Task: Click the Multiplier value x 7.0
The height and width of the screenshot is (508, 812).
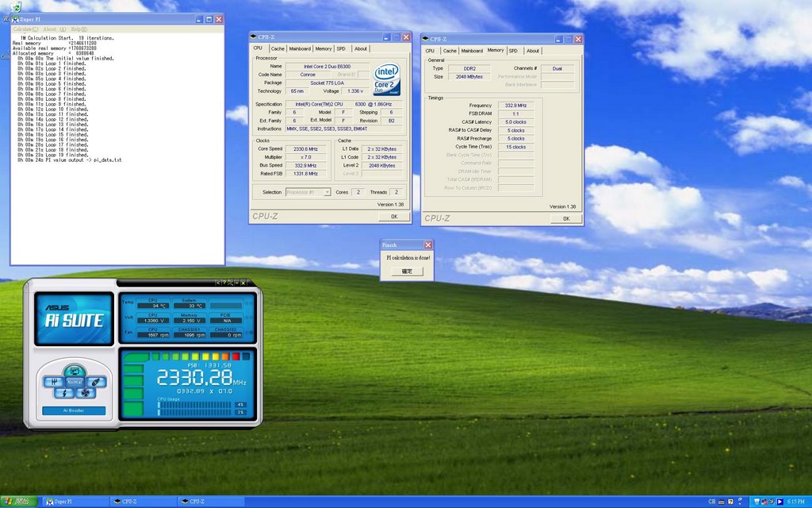Action: coord(305,157)
